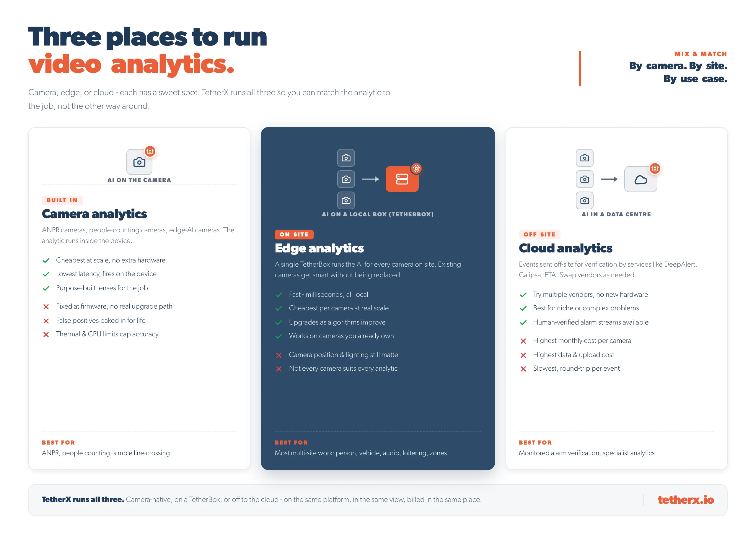
Task: Click the checkmark beside Works on cameras
Action: [279, 336]
